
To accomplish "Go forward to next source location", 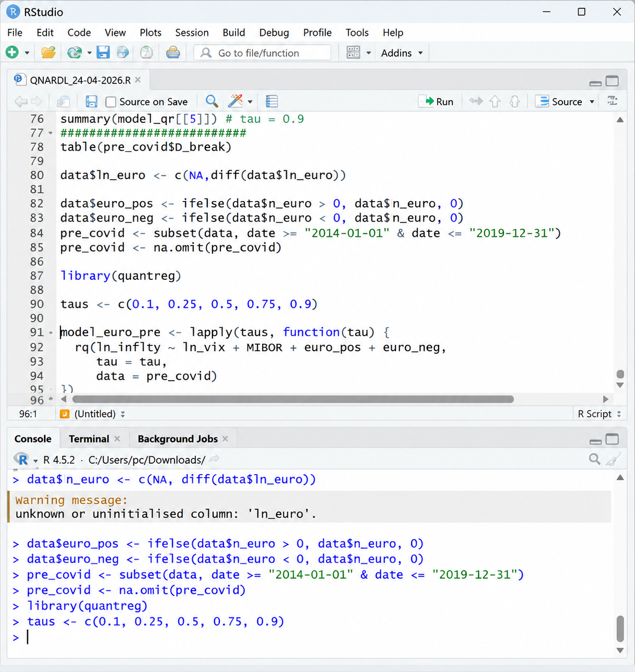I will click(36, 102).
